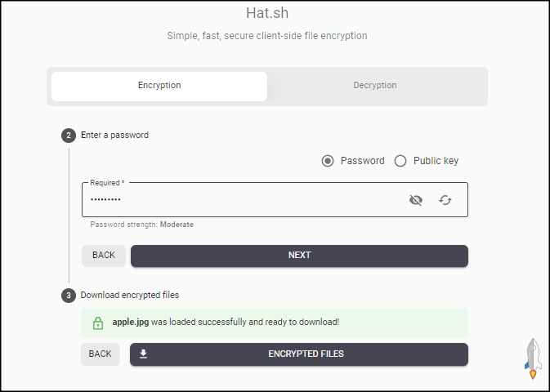
Task: Click the download arrow icon
Action: (x=144, y=354)
